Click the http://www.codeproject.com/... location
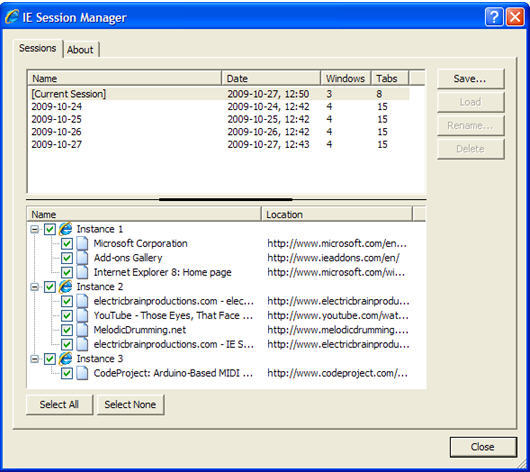Viewport: 530px width, 472px height. (x=337, y=373)
